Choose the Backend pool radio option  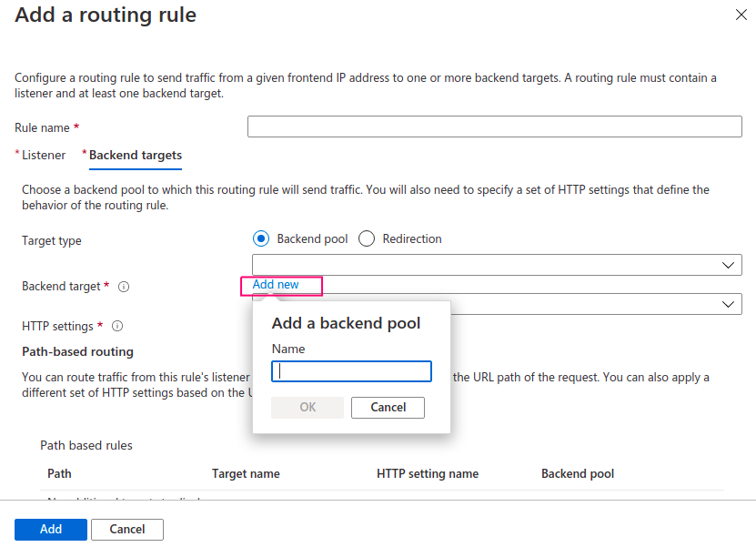(262, 238)
